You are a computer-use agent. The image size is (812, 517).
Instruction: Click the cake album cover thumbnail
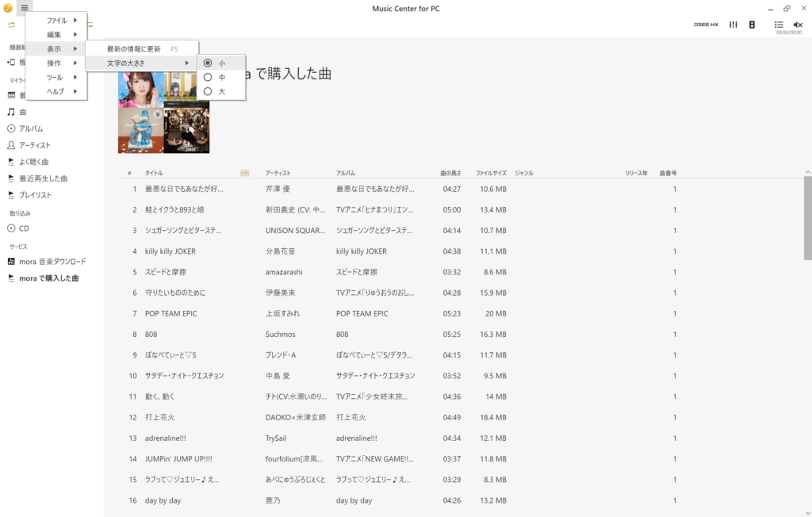point(141,131)
